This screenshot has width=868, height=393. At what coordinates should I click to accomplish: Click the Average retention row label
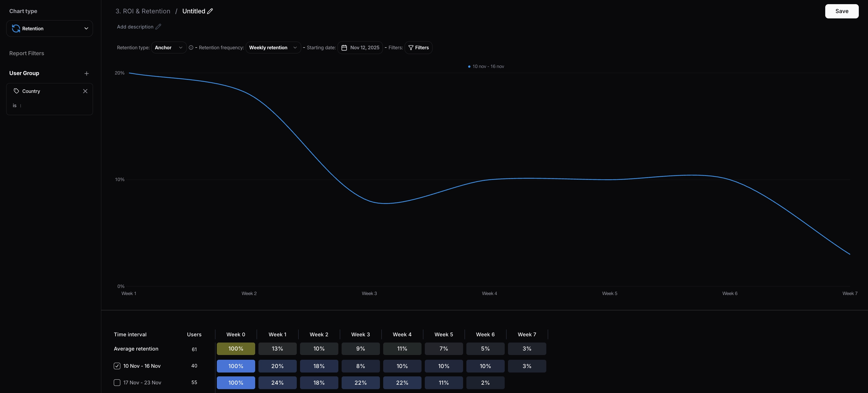pyautogui.click(x=136, y=349)
